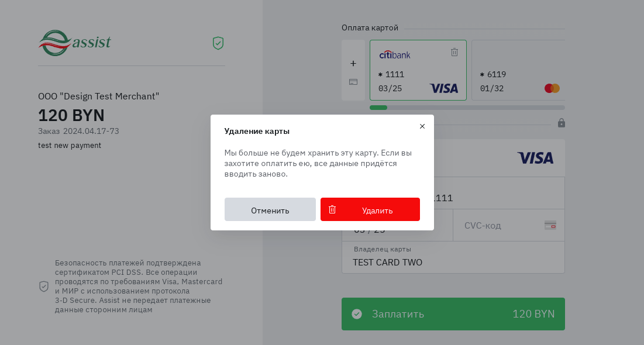644x345 pixels.
Task: Click the saved cards scrollbar
Action: click(x=467, y=108)
